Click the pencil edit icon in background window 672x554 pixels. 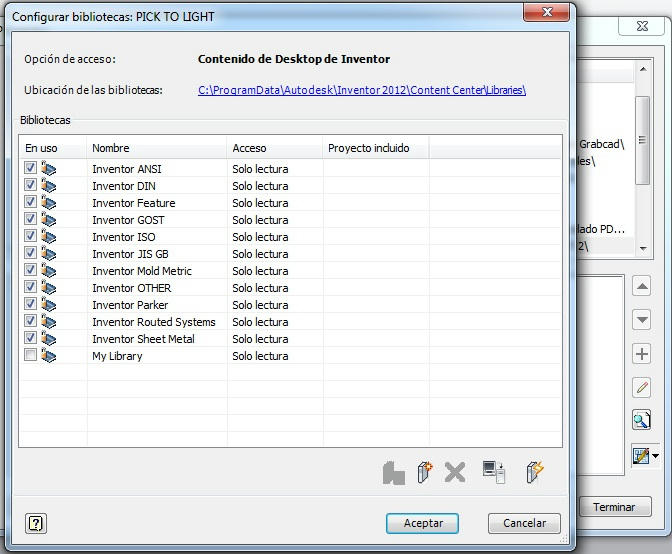642,388
